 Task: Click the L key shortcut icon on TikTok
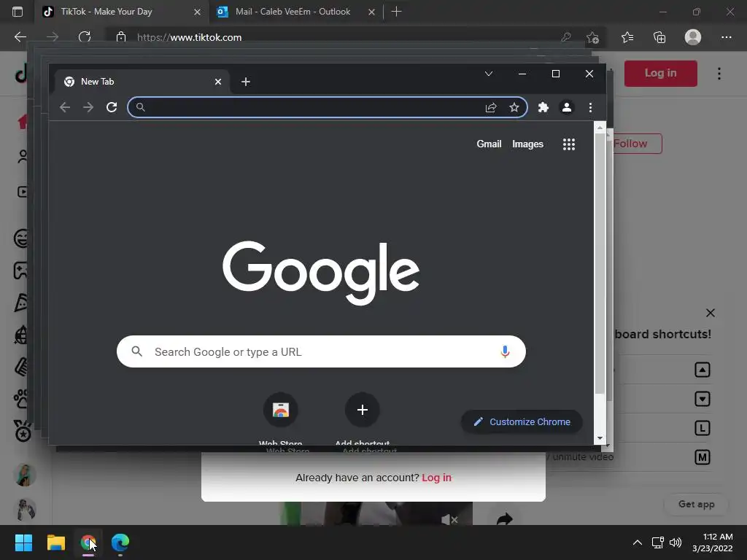click(703, 428)
